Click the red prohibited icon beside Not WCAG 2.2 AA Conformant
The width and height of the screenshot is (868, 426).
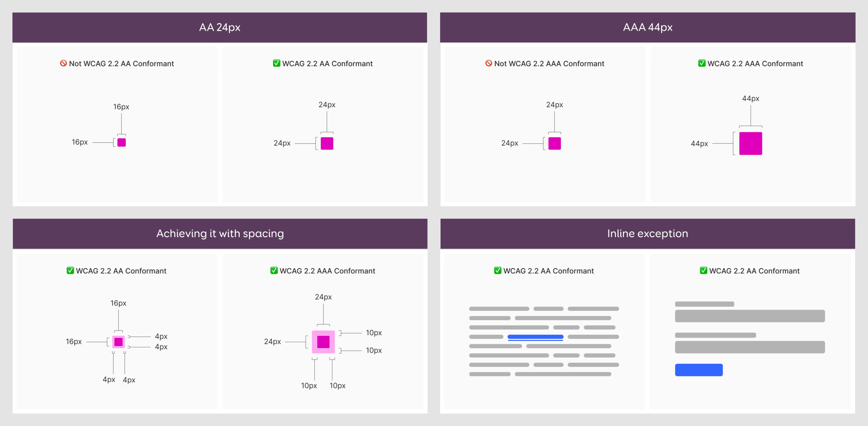tap(63, 63)
